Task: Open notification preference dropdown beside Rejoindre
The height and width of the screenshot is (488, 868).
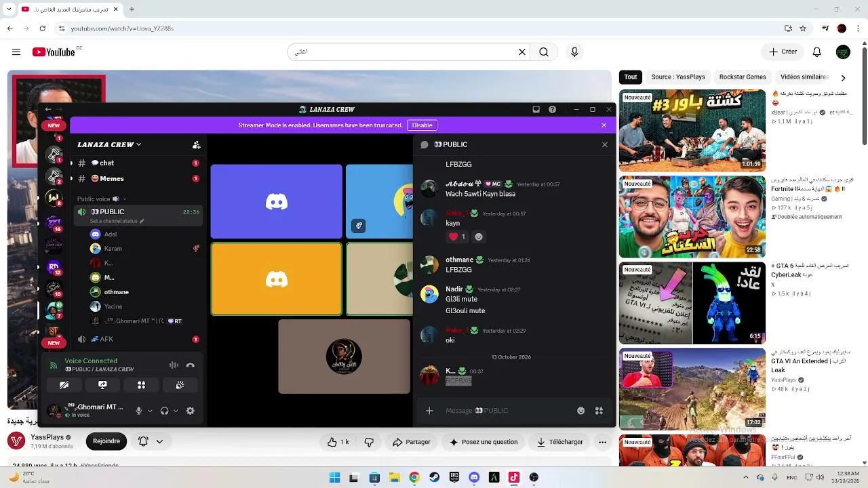Action: click(151, 441)
